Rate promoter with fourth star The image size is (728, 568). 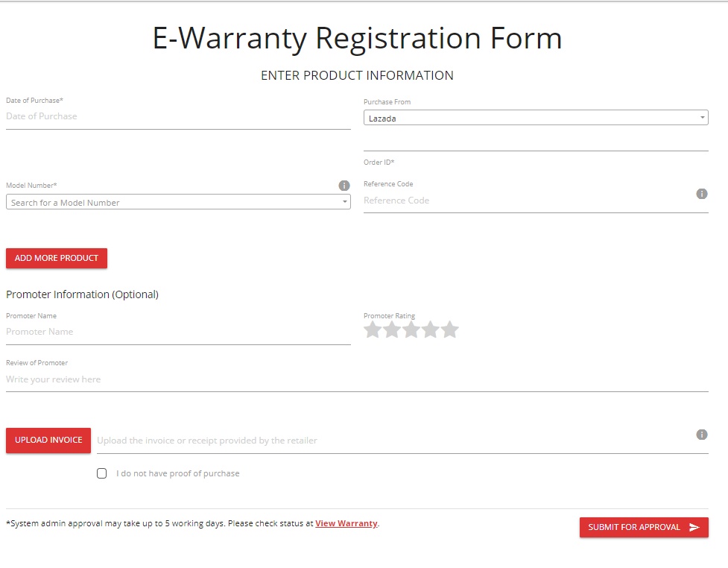pyautogui.click(x=431, y=329)
